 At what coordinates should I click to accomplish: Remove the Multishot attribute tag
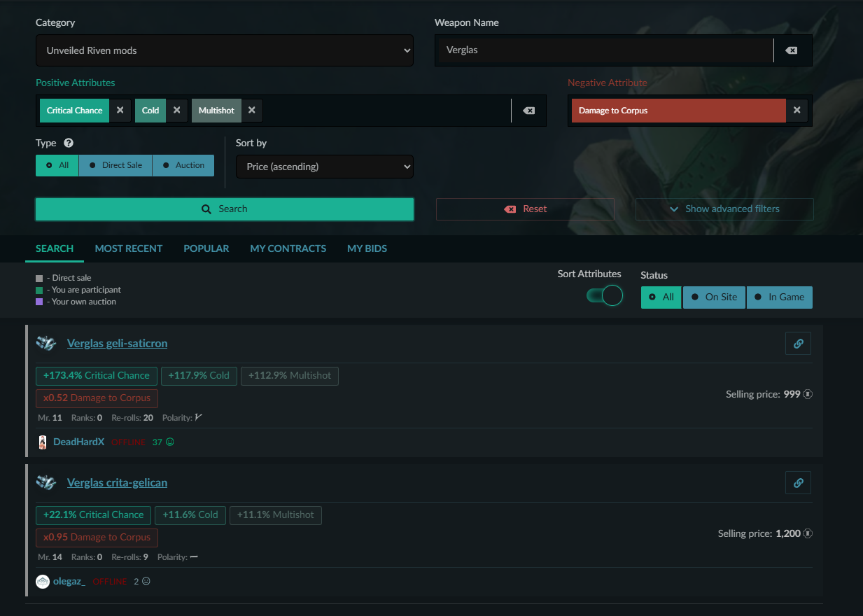coord(252,111)
